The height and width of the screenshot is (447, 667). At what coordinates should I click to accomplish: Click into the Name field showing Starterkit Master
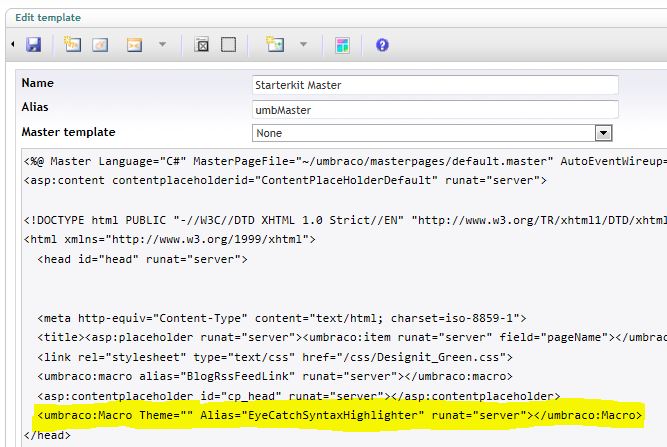click(435, 85)
